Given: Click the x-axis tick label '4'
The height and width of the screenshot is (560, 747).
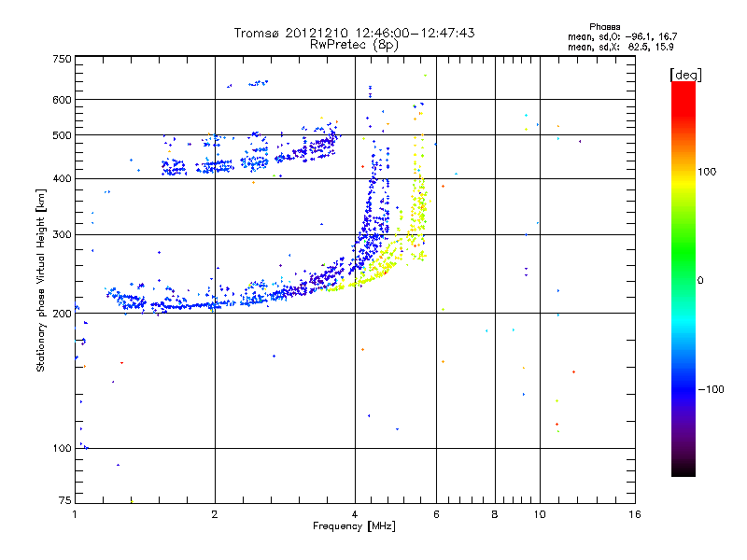Looking at the screenshot, I should (x=355, y=514).
